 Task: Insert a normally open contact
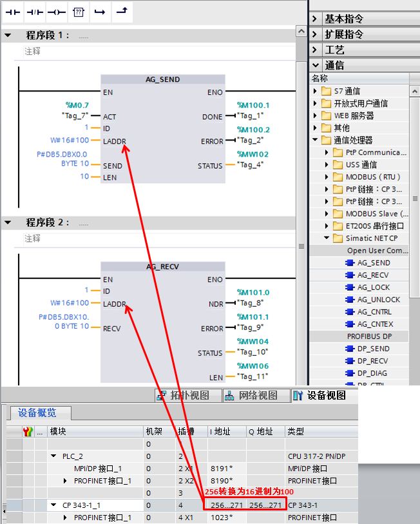(14, 12)
